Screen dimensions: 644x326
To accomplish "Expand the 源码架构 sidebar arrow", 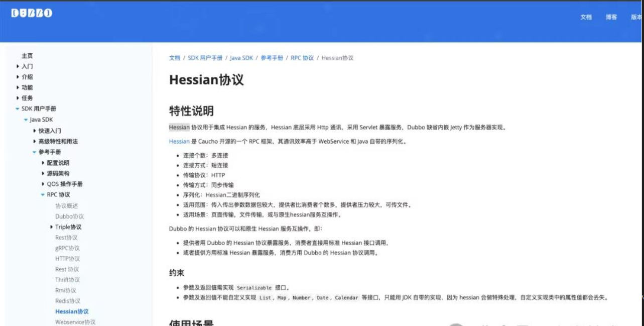I will coord(44,173).
